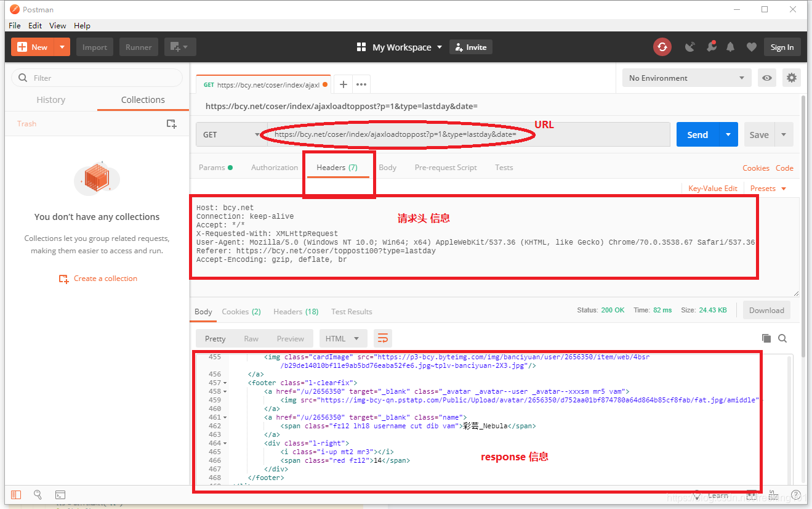Search within the response body
812x509 pixels.
(782, 338)
